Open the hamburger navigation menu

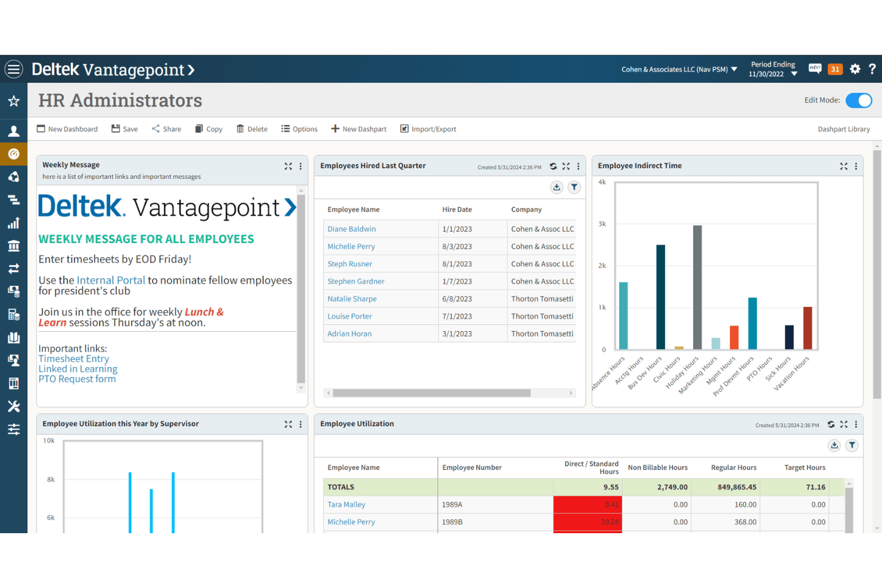(x=14, y=69)
